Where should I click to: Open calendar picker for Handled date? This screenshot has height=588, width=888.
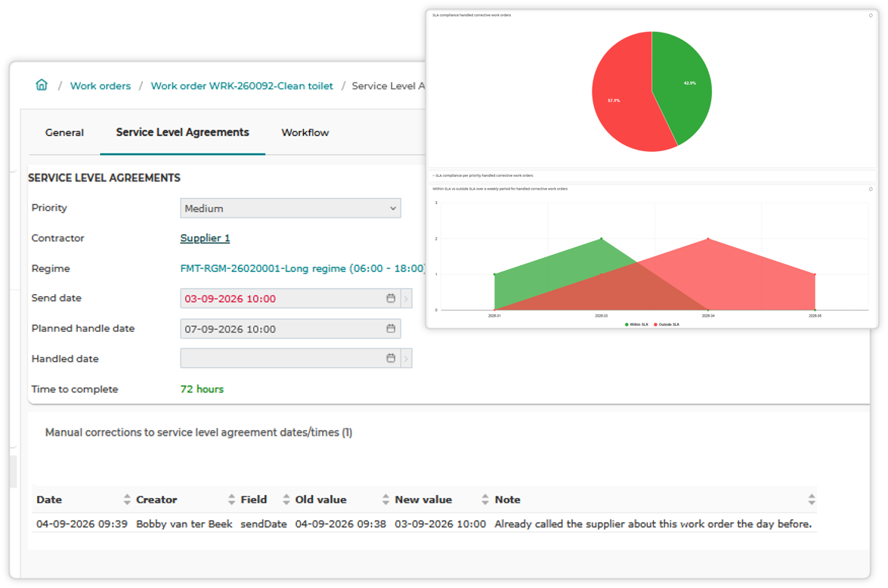click(x=391, y=358)
